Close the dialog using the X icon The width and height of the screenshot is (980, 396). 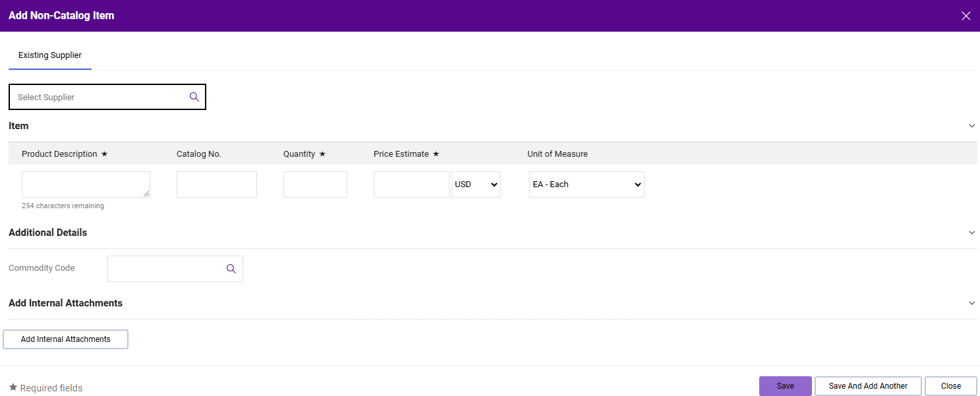coord(966,16)
